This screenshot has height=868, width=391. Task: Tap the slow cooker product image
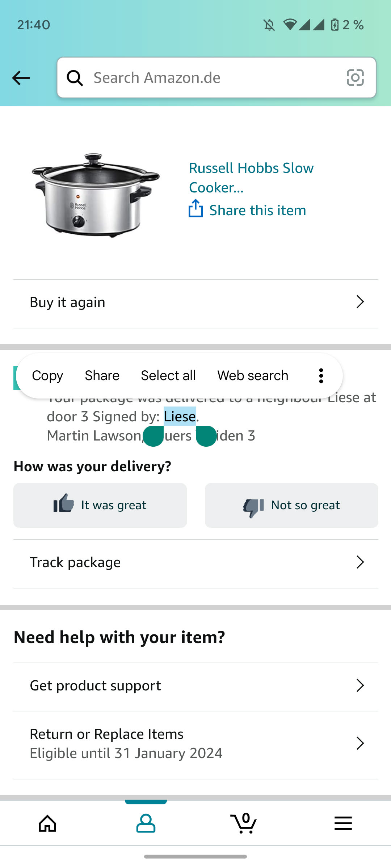[x=96, y=195]
